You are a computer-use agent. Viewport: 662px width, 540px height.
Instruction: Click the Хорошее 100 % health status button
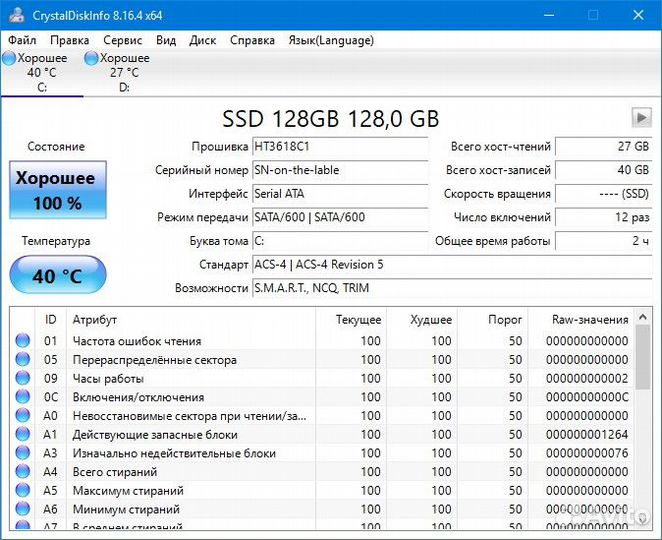click(x=58, y=190)
